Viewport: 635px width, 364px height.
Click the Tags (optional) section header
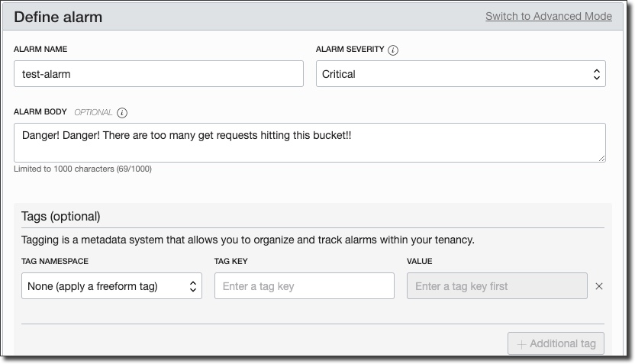(x=61, y=217)
